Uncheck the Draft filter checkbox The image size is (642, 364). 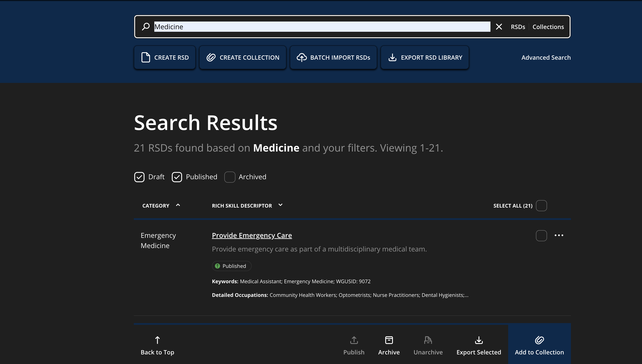(x=139, y=177)
